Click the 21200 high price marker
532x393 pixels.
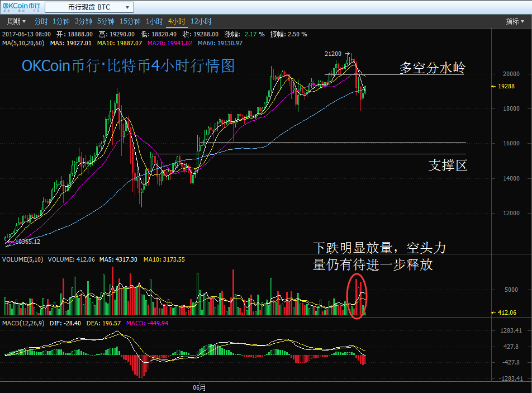click(333, 54)
